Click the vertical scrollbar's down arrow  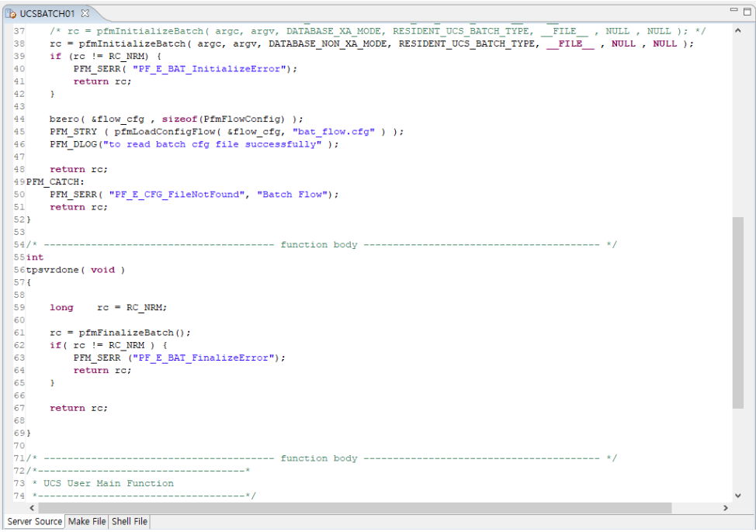click(x=738, y=496)
